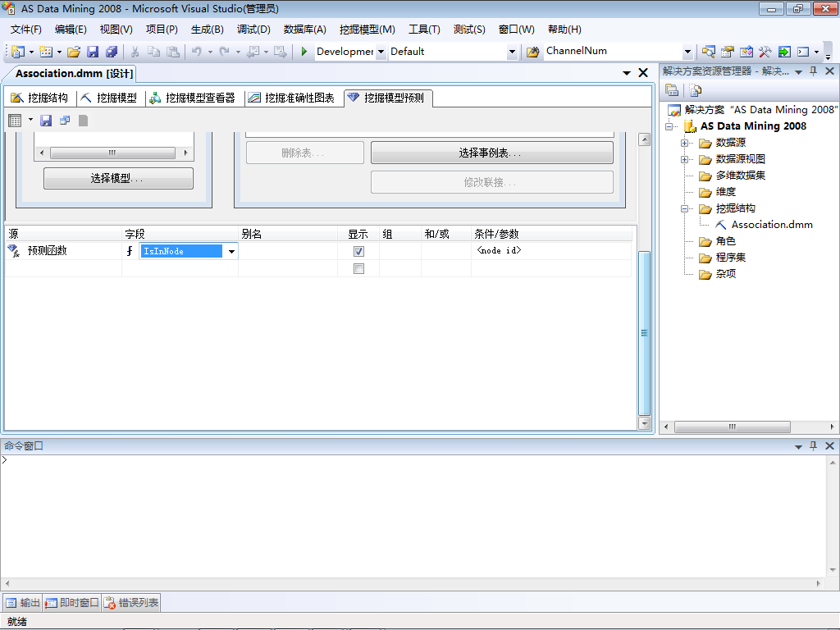The width and height of the screenshot is (840, 630).
Task: Click the green arrow Start Page icon
Action: pos(783,52)
